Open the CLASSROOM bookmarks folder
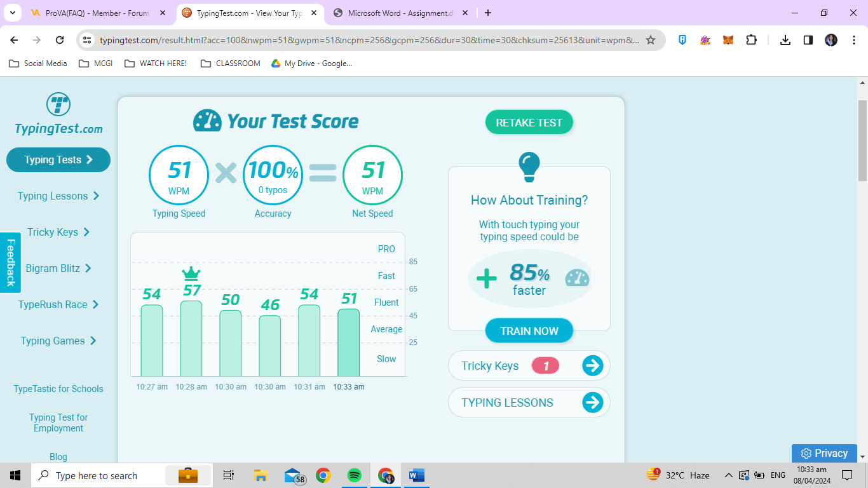Image resolution: width=868 pixels, height=488 pixels. 230,64
